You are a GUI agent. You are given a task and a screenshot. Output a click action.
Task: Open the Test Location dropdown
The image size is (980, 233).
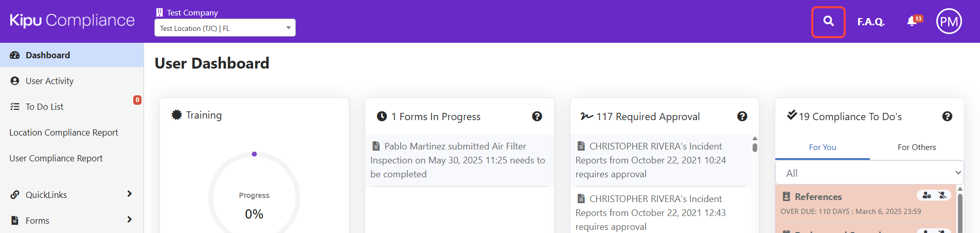point(225,28)
